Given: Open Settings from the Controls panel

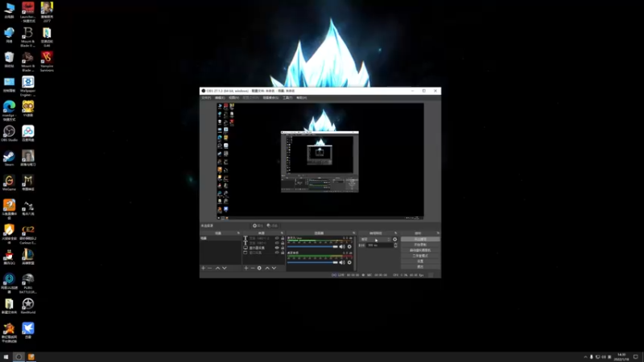Looking at the screenshot, I should tap(420, 261).
